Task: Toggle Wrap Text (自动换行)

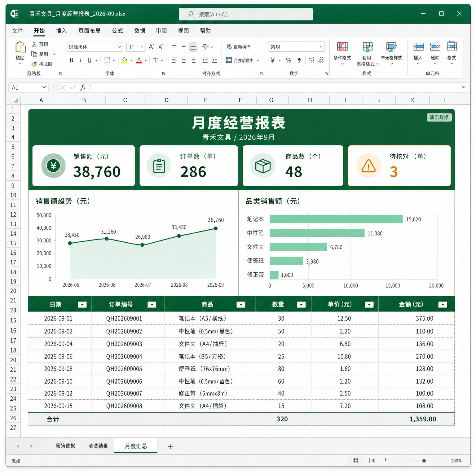Action: (x=238, y=47)
